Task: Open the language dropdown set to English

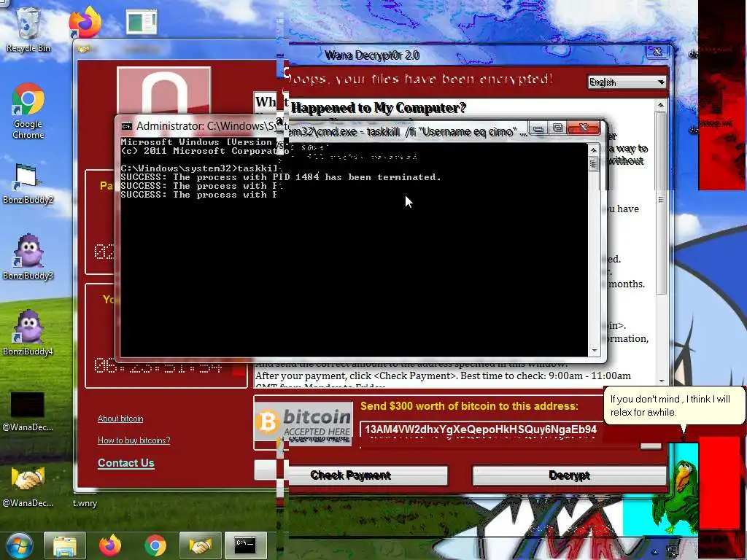Action: point(627,82)
